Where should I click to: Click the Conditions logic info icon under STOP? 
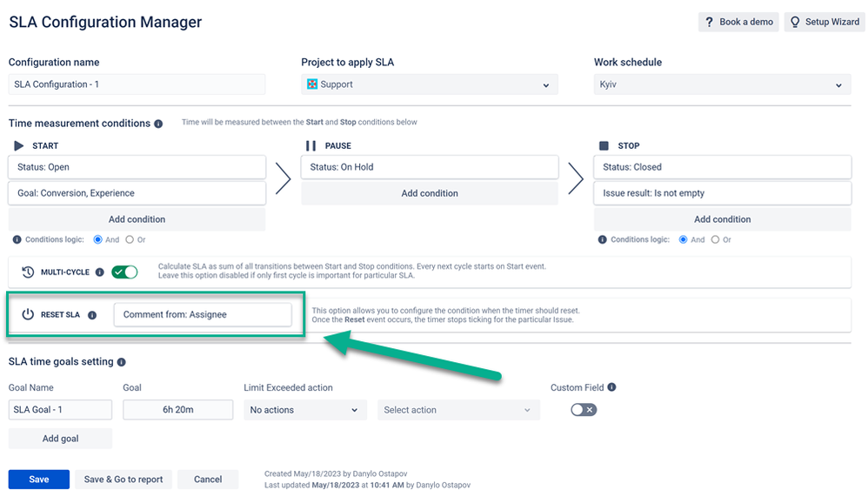(603, 239)
